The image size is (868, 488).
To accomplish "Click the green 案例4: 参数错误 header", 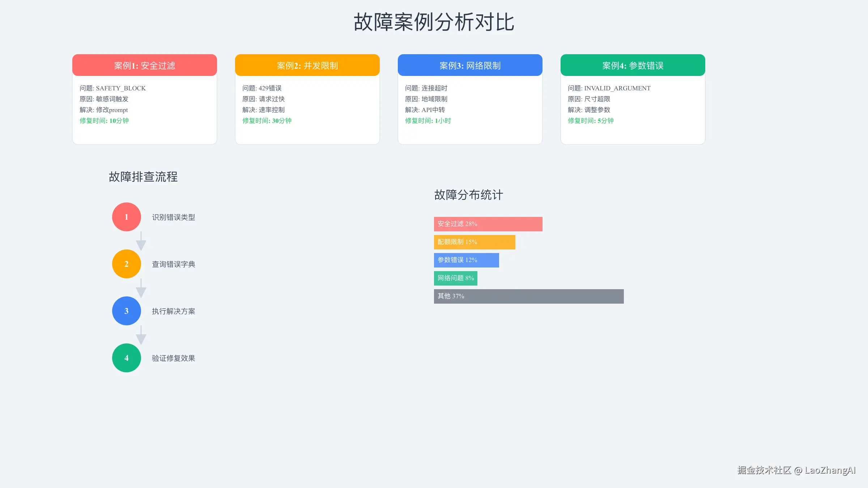I will [633, 65].
